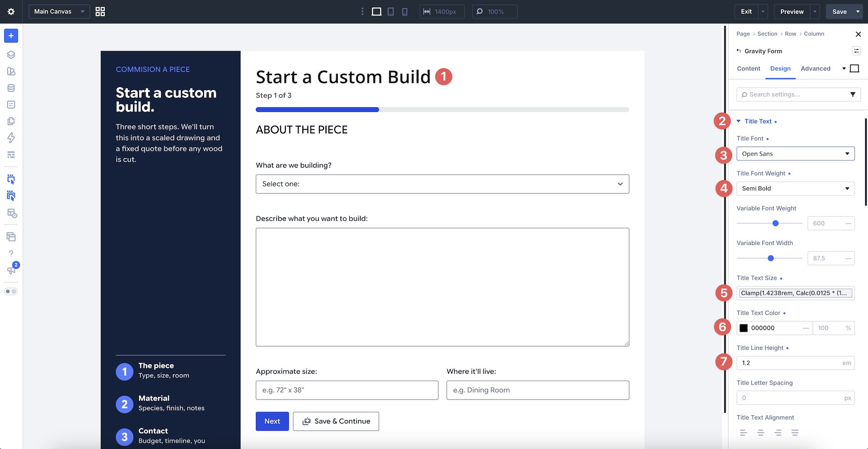This screenshot has height=449, width=868.
Task: Click the Title Text Color opacity field 100
Action: 833,328
